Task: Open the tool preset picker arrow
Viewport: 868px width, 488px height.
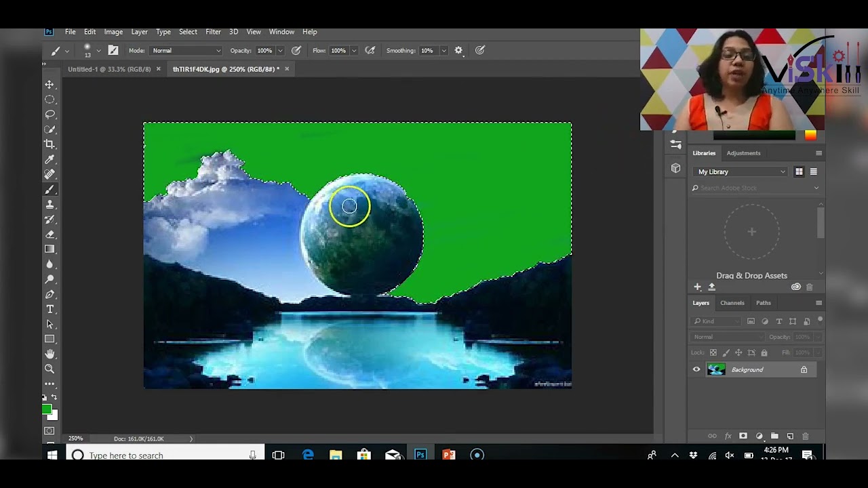Action: coord(66,51)
